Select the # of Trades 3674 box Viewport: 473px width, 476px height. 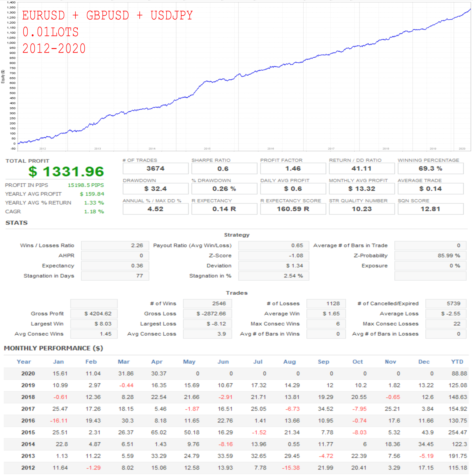(x=155, y=168)
